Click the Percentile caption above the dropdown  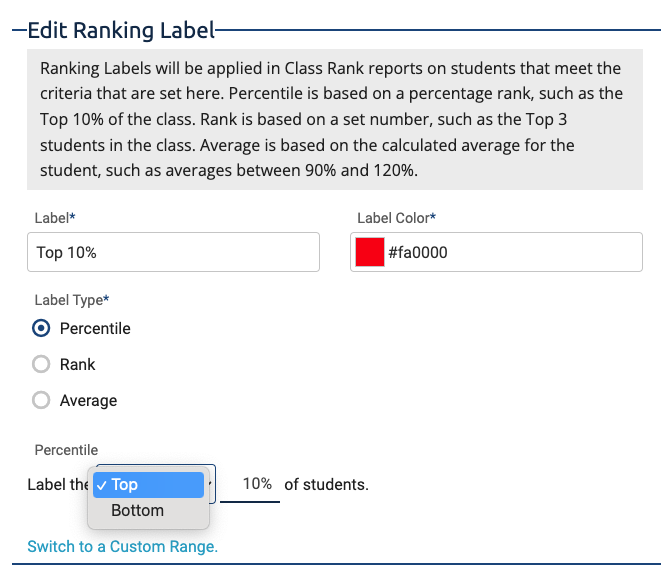pyautogui.click(x=66, y=450)
